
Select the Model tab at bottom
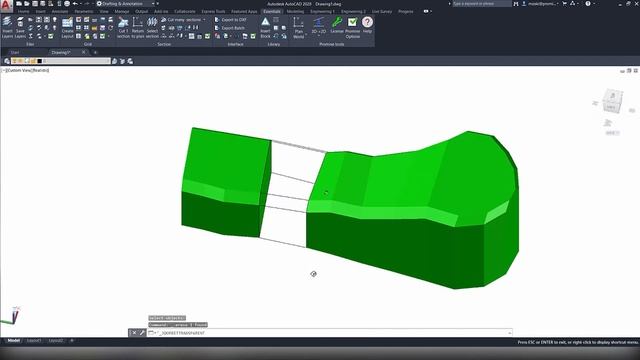click(13, 340)
